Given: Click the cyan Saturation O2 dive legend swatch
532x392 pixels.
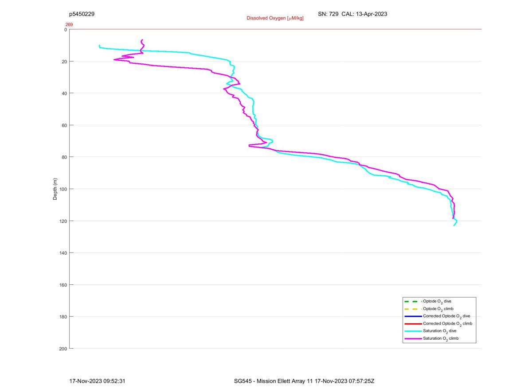Looking at the screenshot, I should [x=413, y=331].
